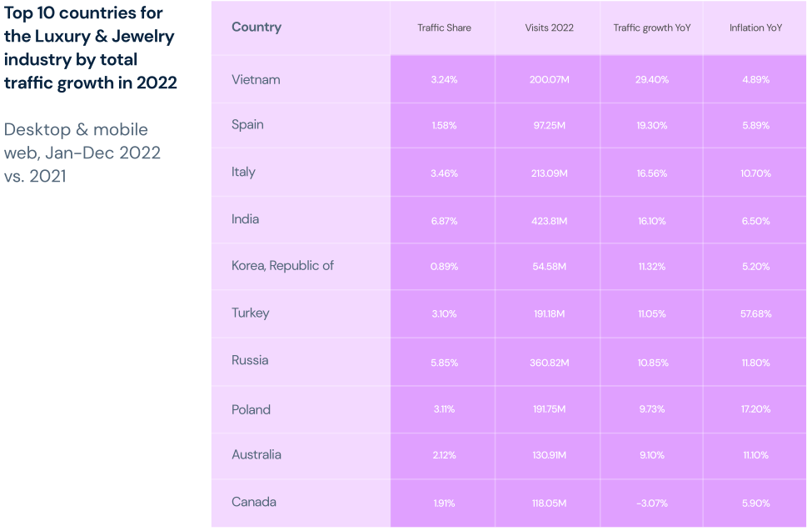The width and height of the screenshot is (812, 531).
Task: Click the chart title about Luxury & Jewelry
Action: point(90,48)
